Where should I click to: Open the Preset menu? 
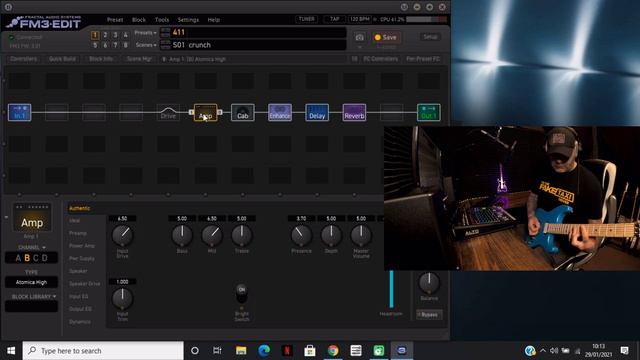pyautogui.click(x=115, y=20)
